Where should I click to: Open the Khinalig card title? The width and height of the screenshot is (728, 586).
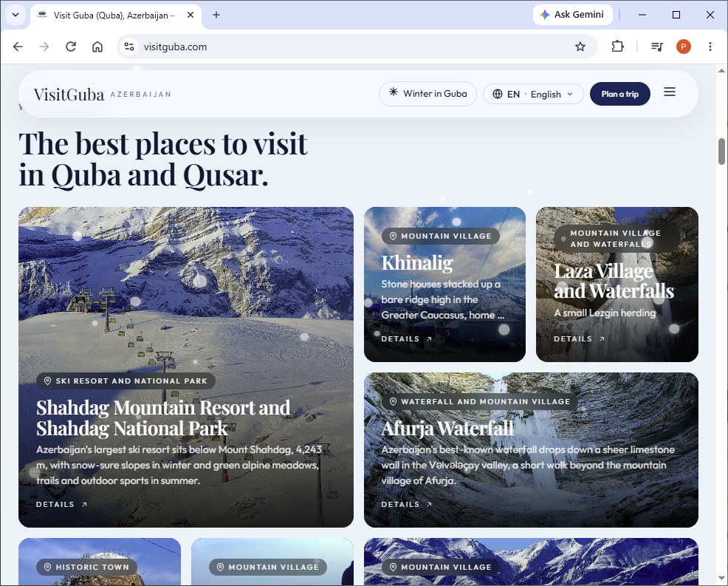[417, 263]
